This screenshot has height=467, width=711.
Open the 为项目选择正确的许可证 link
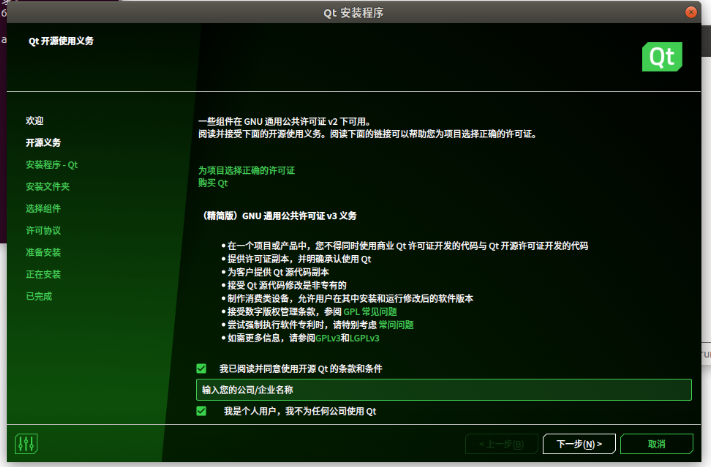pyautogui.click(x=246, y=171)
